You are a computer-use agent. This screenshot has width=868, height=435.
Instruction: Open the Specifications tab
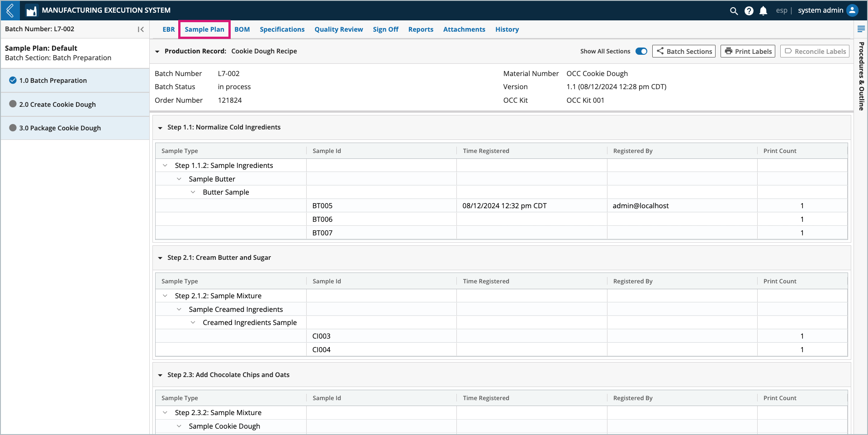[x=282, y=29]
